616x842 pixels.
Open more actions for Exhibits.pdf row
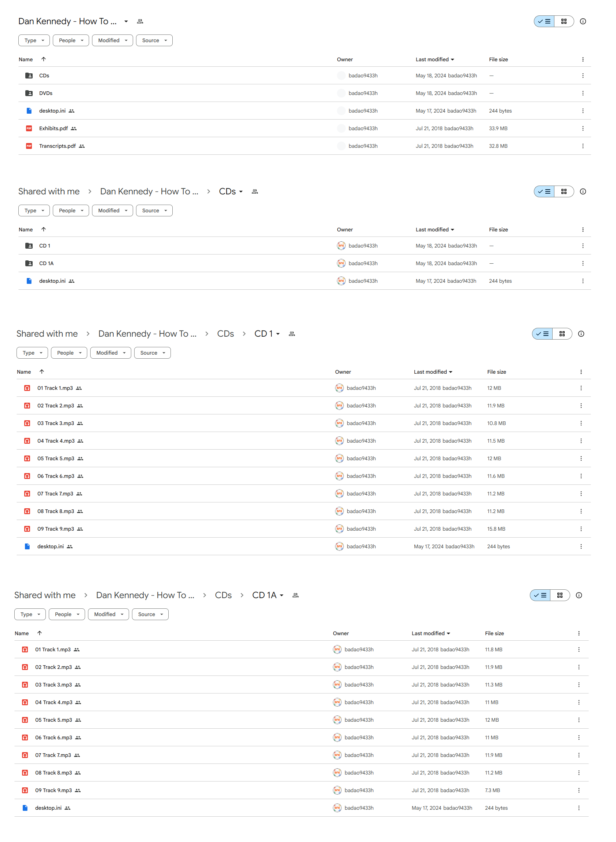pyautogui.click(x=583, y=128)
